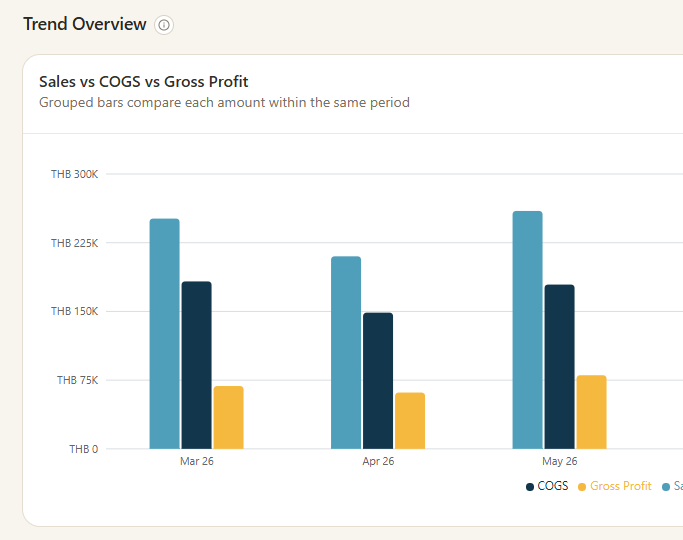Select the May 26 COGS bar

(x=559, y=367)
